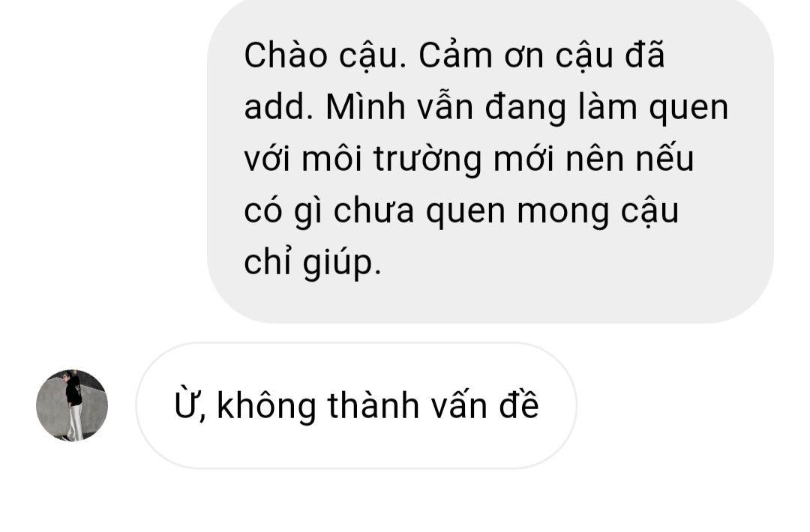Tap the word 'Mình' in the gray bubble
810x532 pixels.
pos(365,107)
